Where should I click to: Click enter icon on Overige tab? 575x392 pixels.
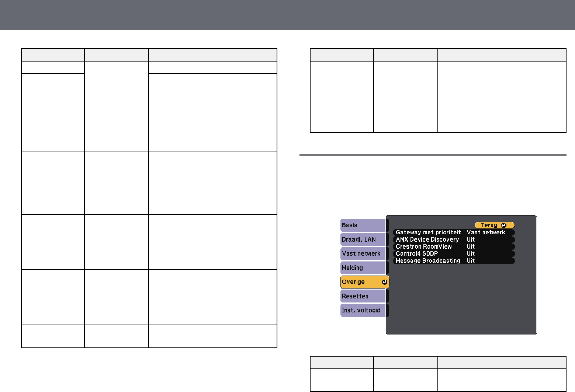(x=385, y=282)
